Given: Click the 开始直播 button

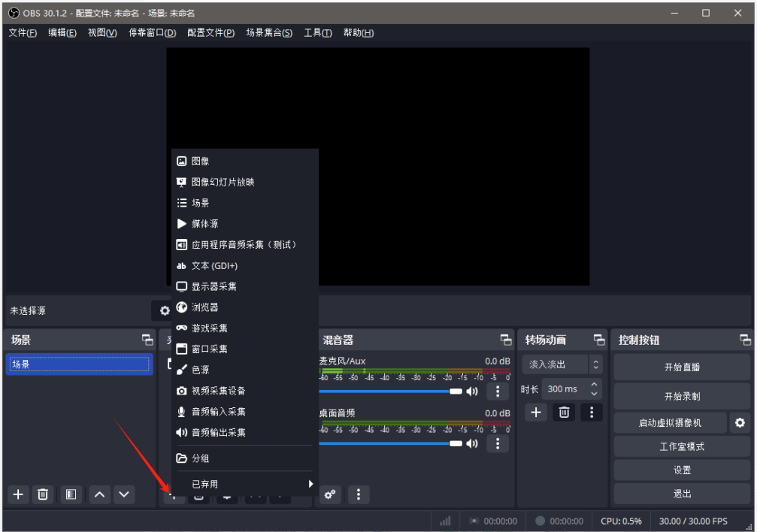Looking at the screenshot, I should [x=680, y=367].
